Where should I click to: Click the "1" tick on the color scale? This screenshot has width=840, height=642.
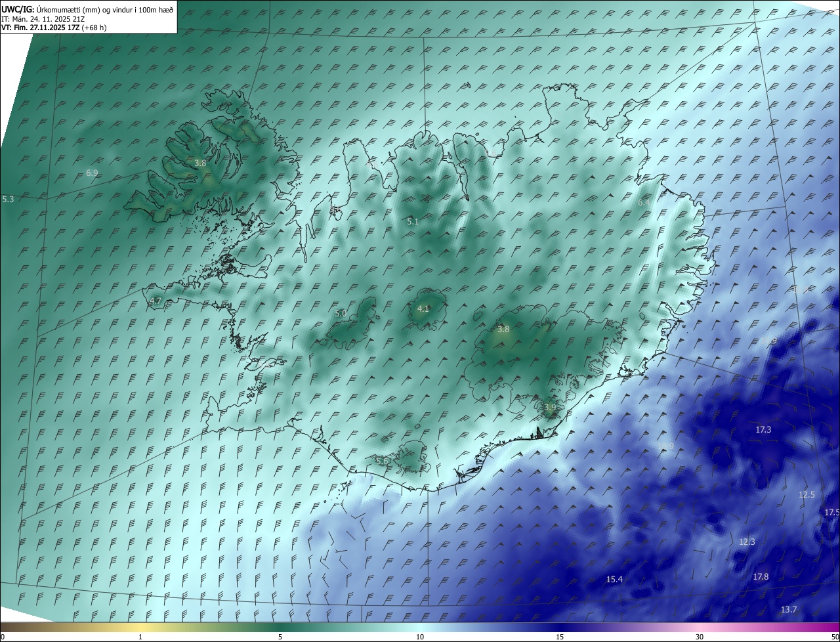coord(140,637)
